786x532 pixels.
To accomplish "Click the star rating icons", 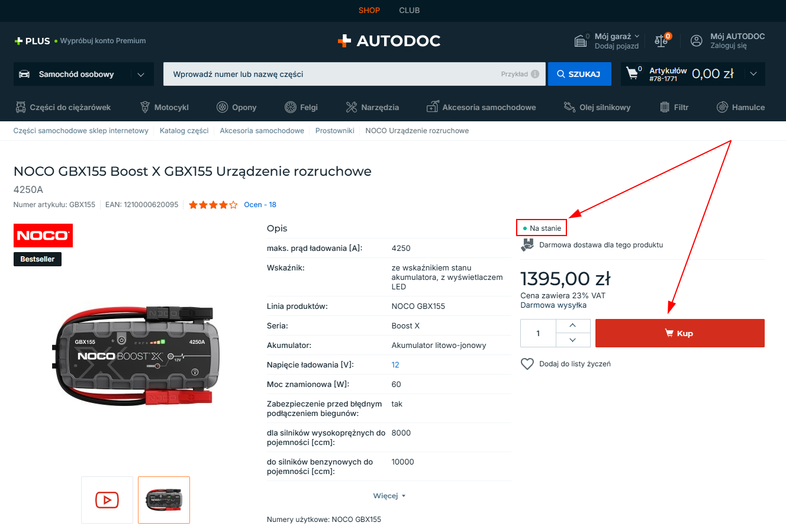I will click(213, 205).
